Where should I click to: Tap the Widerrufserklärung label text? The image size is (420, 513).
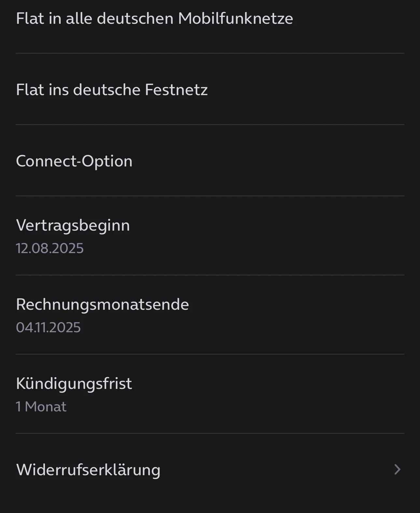click(x=88, y=470)
